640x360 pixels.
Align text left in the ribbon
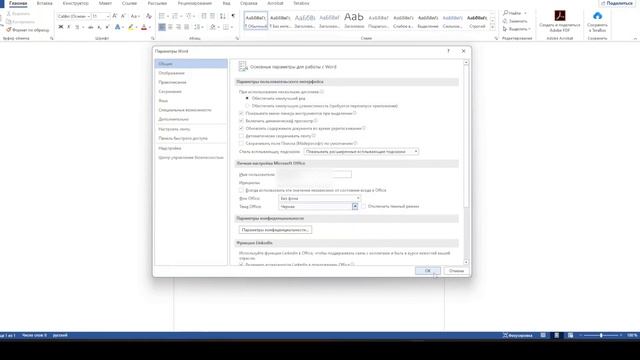162,27
